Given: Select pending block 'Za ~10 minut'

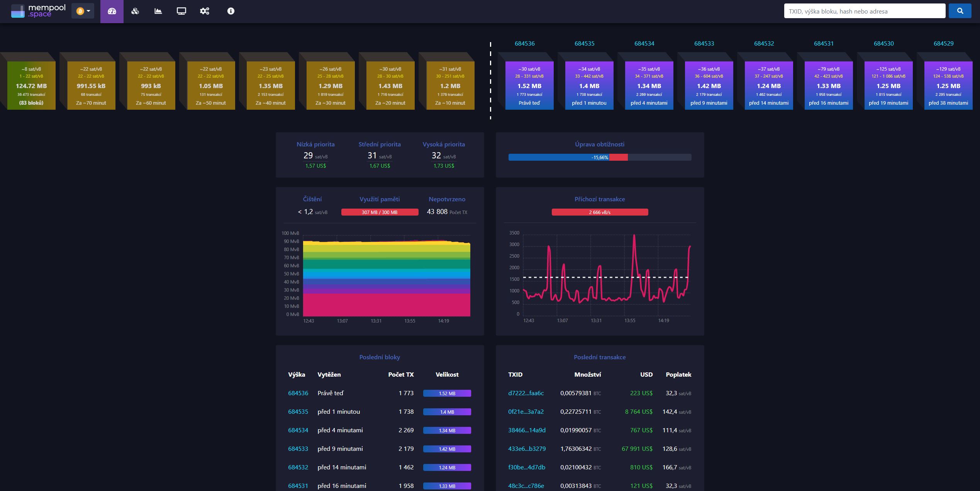Looking at the screenshot, I should tap(450, 85).
